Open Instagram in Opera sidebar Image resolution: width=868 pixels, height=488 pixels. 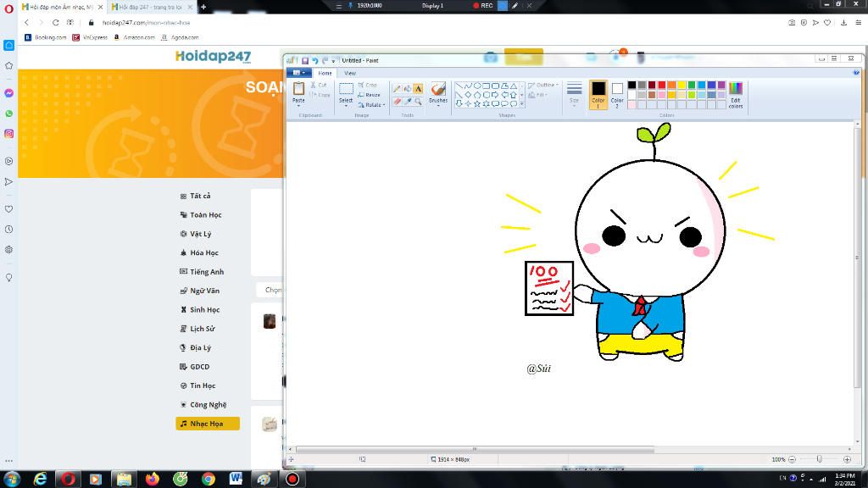[x=8, y=134]
